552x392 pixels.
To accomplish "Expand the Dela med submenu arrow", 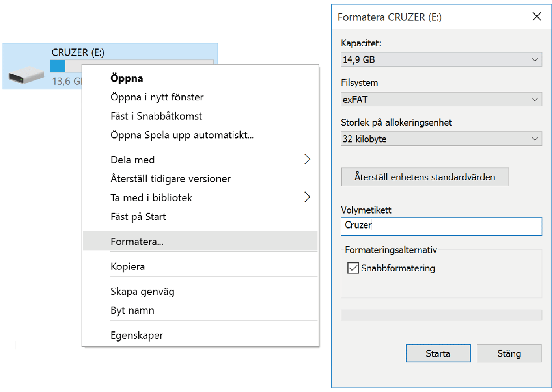I will [x=307, y=160].
